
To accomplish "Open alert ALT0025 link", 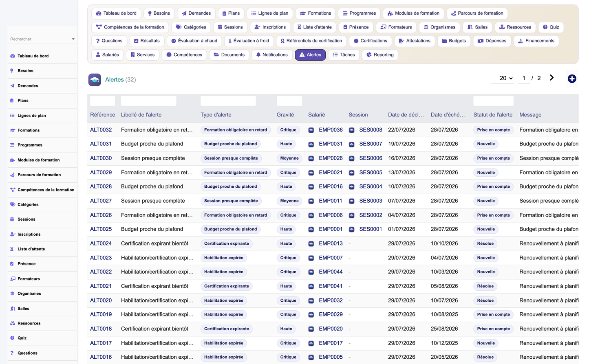I will [x=101, y=229].
